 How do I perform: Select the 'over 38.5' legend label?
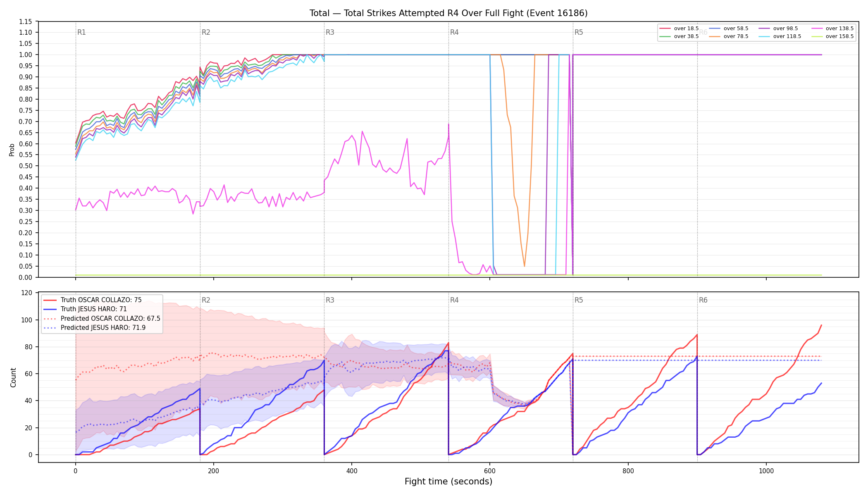686,36
